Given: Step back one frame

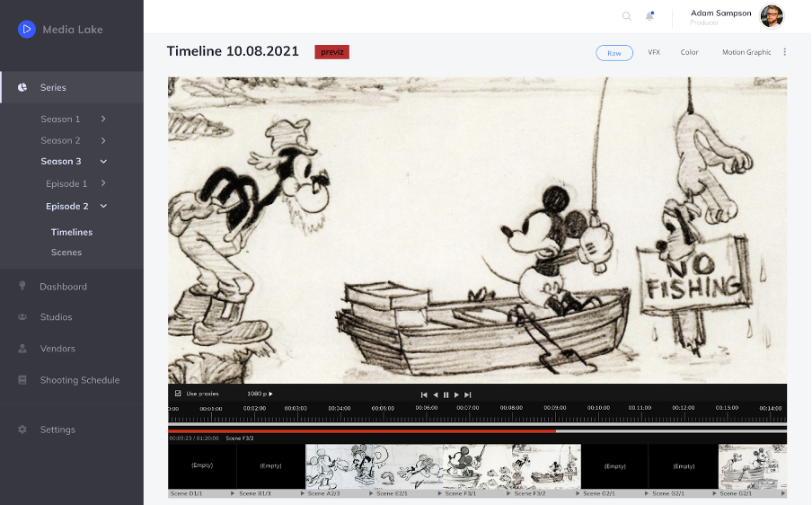Looking at the screenshot, I should tap(436, 394).
